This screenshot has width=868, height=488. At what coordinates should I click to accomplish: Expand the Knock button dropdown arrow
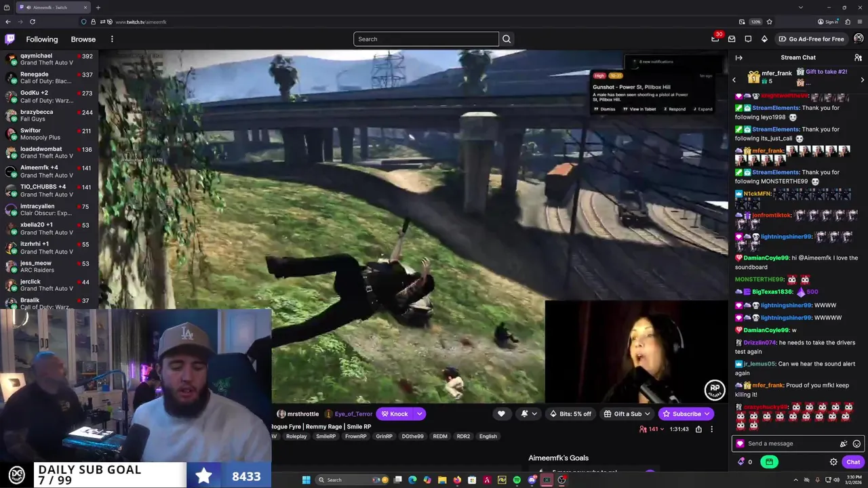[420, 413]
